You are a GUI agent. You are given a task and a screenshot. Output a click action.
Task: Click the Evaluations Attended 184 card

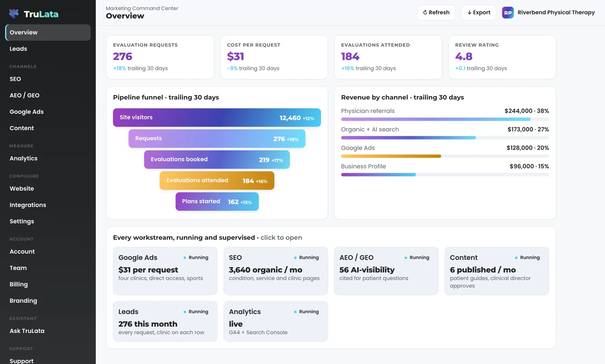pos(388,57)
